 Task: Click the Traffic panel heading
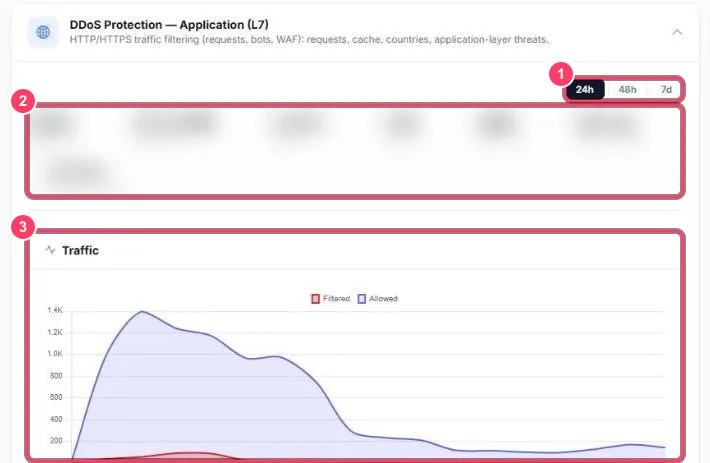(80, 250)
